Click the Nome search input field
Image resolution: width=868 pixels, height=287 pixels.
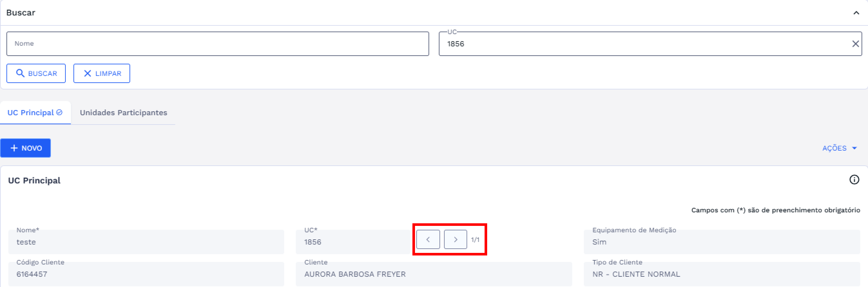tap(217, 44)
